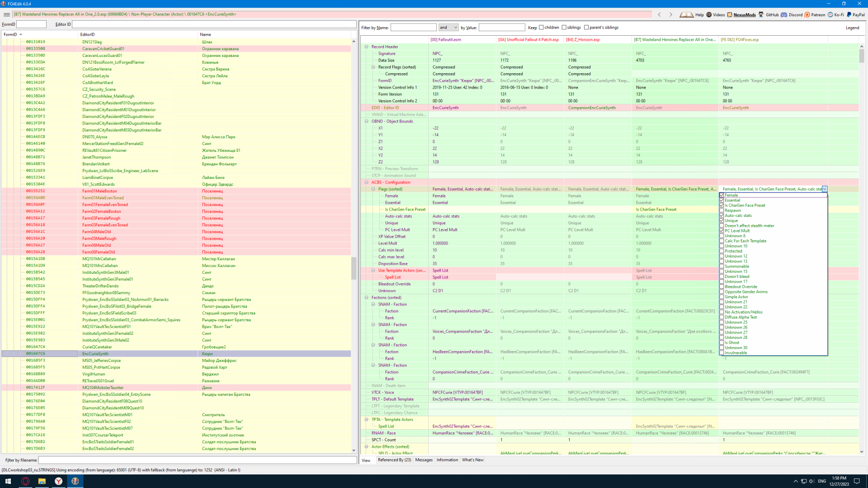Click the Filter by filename field

(x=198, y=460)
